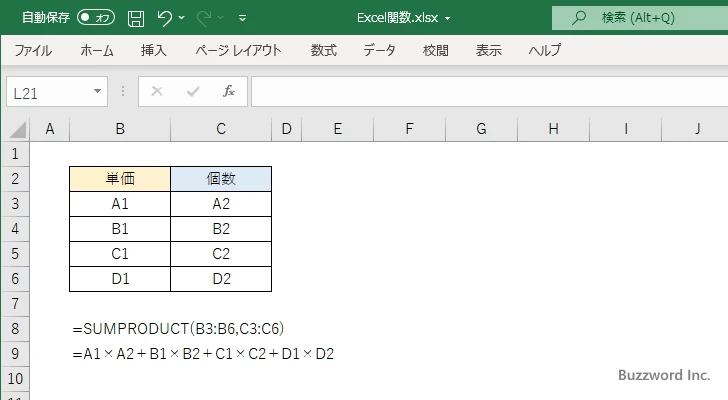Select column E header

click(338, 129)
